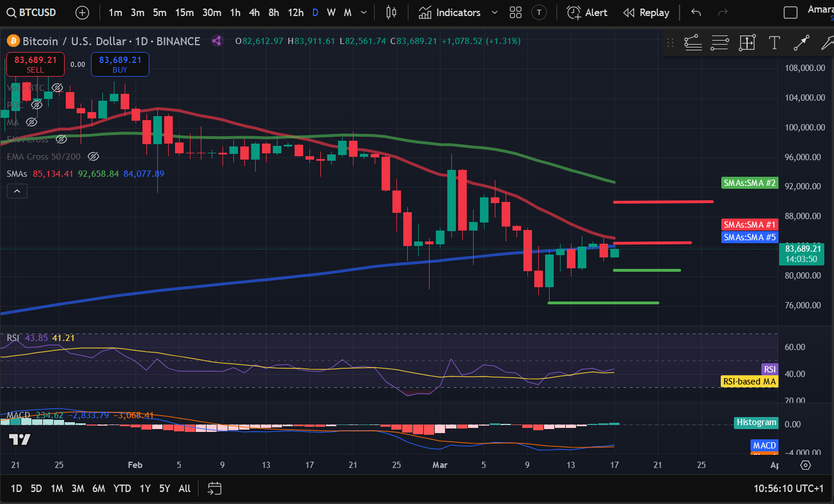Screen dimensions: 834x504
Task: Collapse the indicator legend with the chevron
Action: click(17, 191)
